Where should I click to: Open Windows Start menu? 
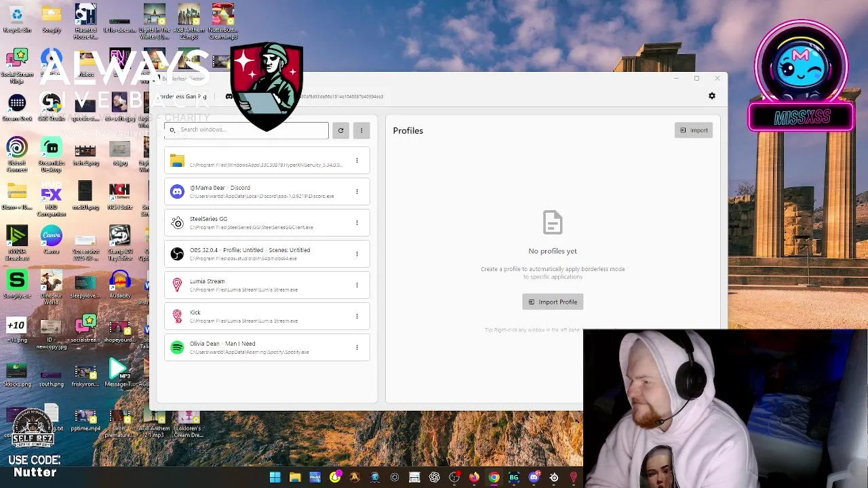[275, 478]
